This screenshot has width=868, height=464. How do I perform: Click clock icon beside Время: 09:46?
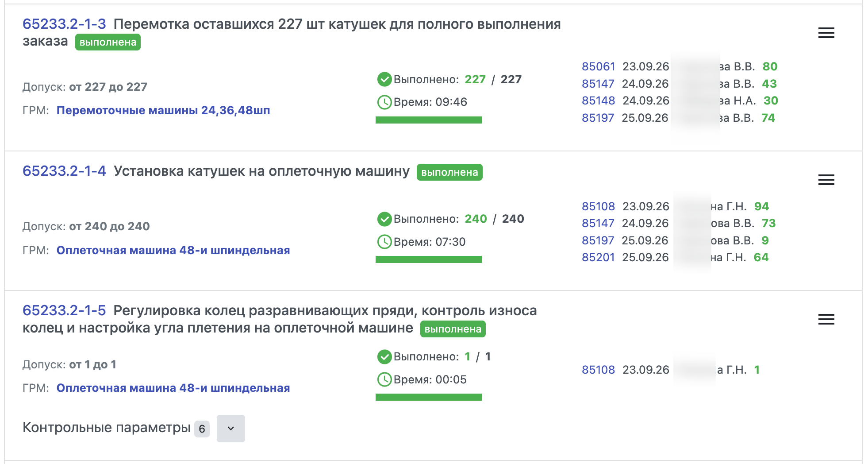[x=384, y=102]
